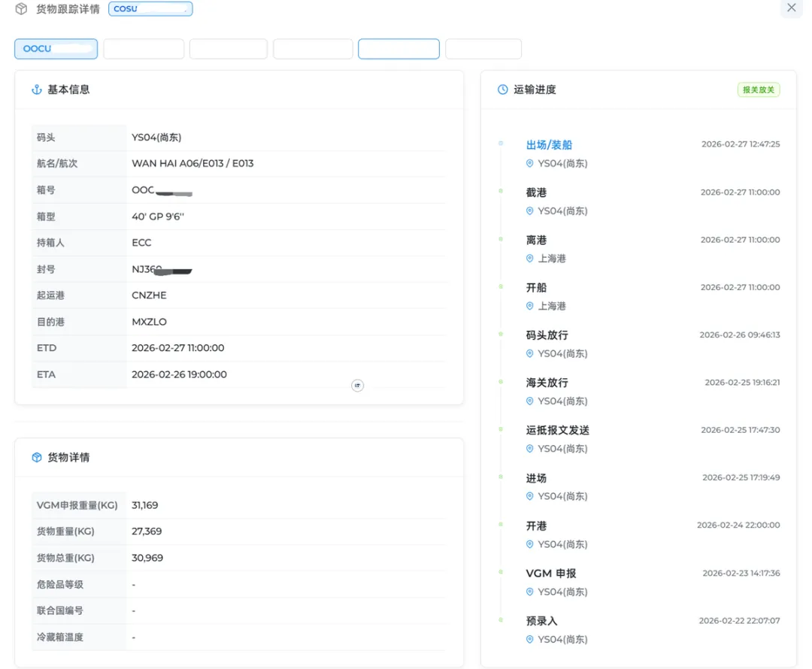
Task: Click container type value 40' GP 9'6''
Action: point(158,216)
